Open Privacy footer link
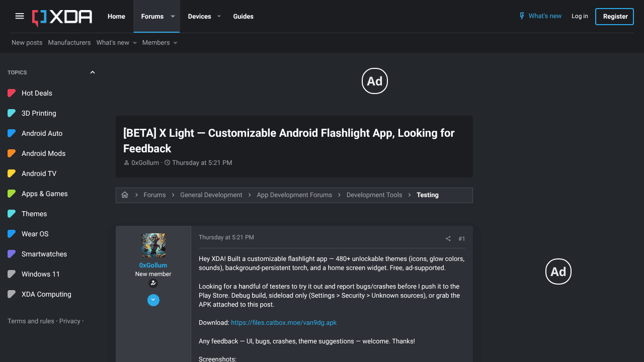The image size is (644, 362). [x=70, y=321]
